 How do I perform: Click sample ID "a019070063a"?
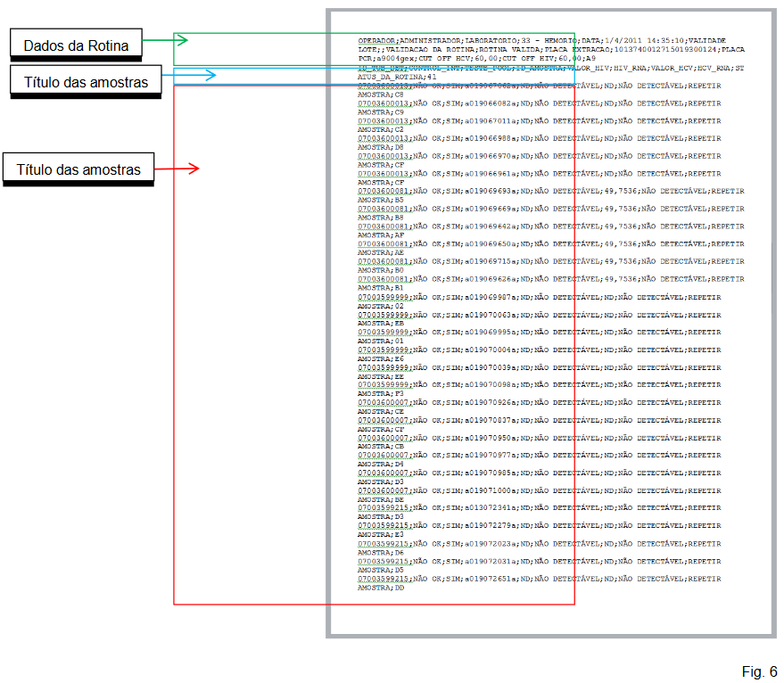click(491, 315)
